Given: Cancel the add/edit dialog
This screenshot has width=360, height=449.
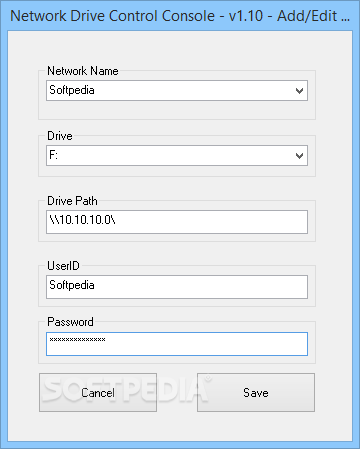Looking at the screenshot, I should [x=98, y=392].
